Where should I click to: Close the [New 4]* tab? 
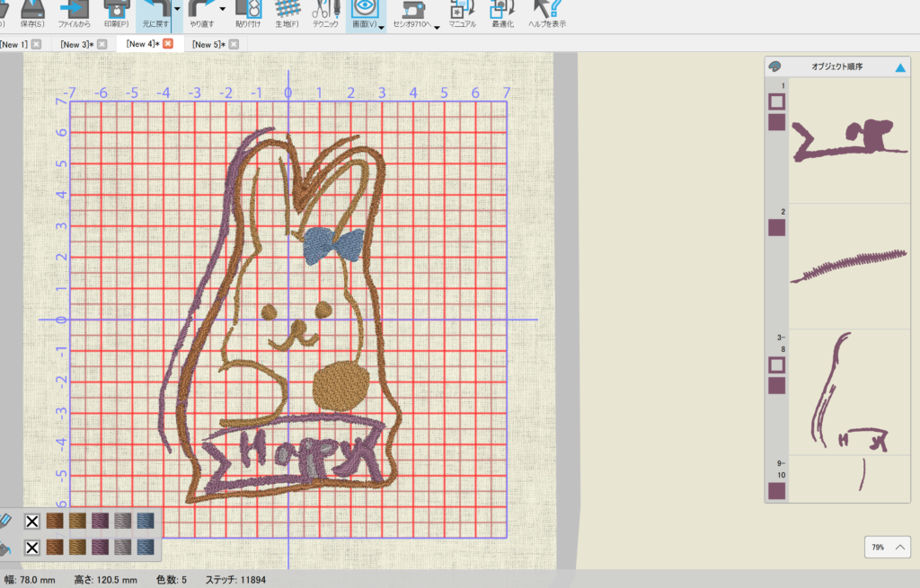coord(167,44)
